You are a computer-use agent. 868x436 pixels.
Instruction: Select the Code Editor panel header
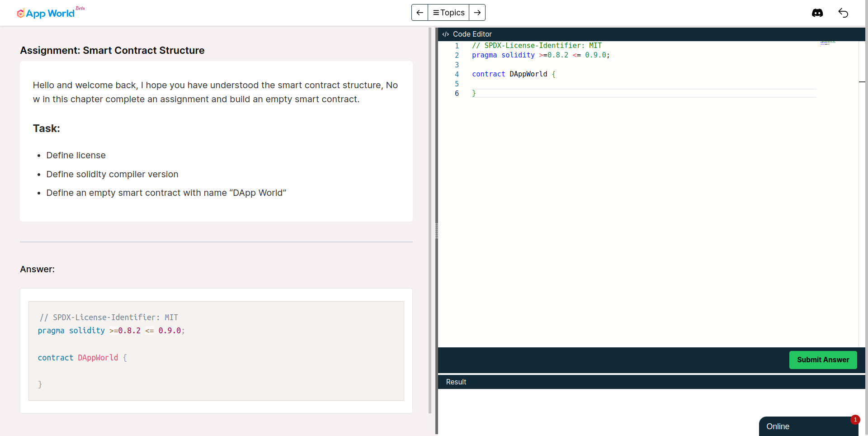(x=651, y=34)
